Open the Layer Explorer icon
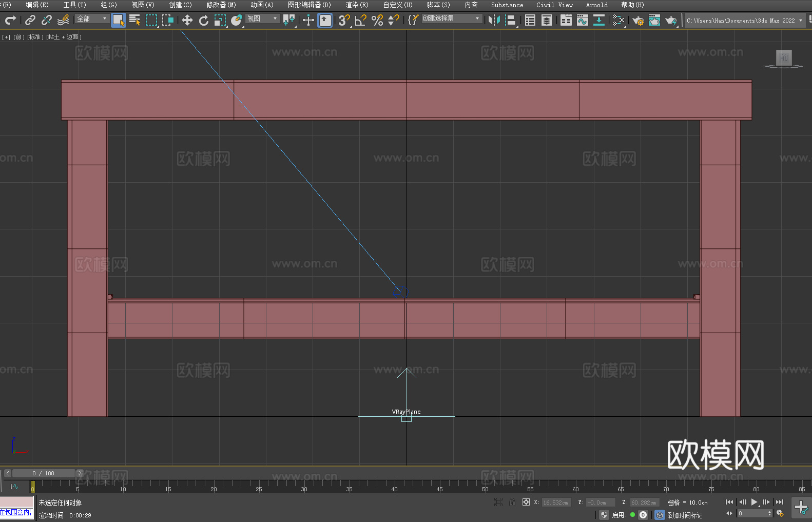Viewport: 812px width, 522px height. pos(547,20)
